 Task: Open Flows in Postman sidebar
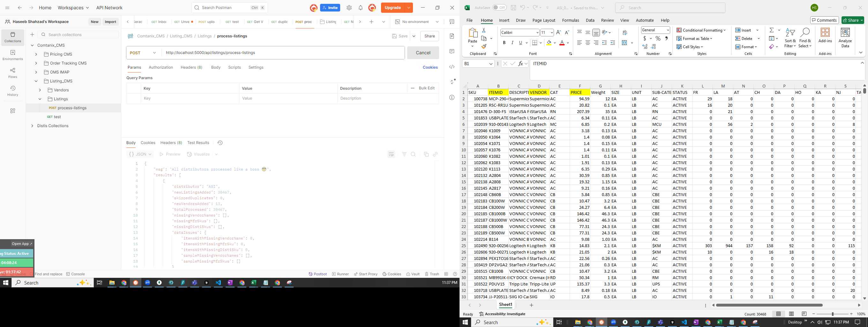click(13, 73)
